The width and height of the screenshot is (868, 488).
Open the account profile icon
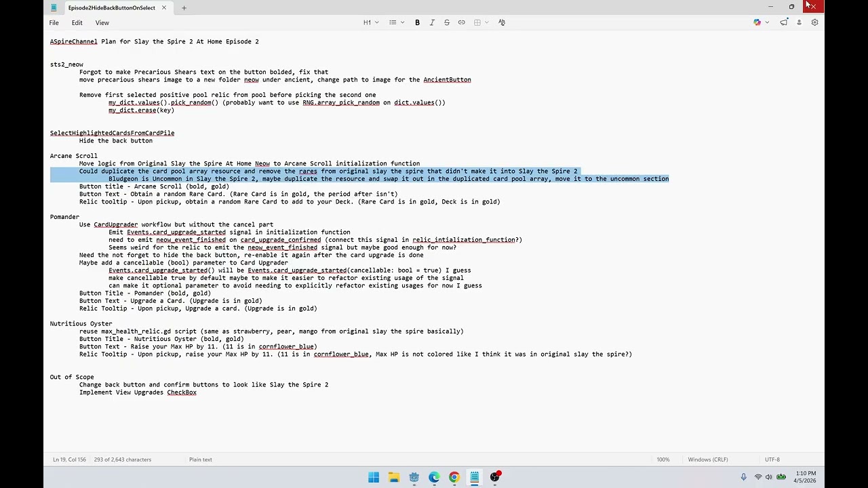click(799, 22)
